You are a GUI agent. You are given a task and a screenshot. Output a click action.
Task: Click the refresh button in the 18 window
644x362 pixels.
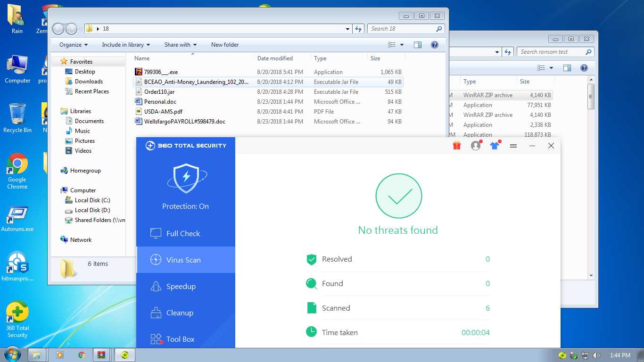click(x=359, y=29)
